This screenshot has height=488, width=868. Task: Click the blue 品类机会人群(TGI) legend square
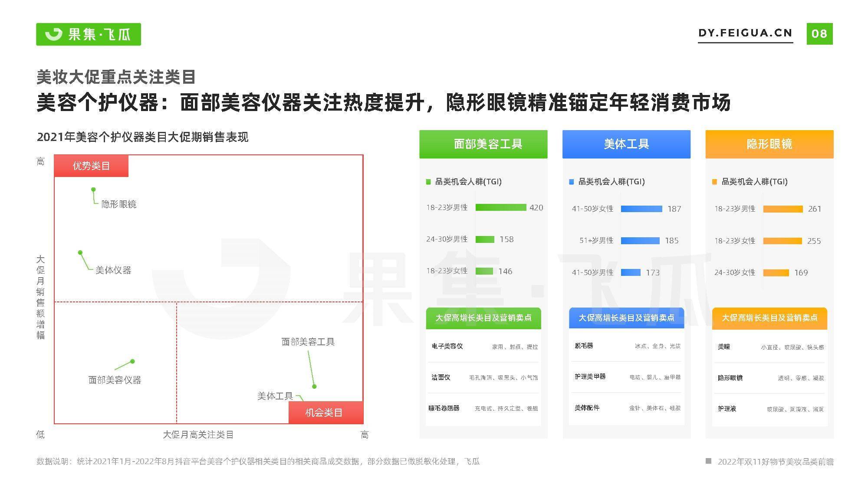[571, 182]
